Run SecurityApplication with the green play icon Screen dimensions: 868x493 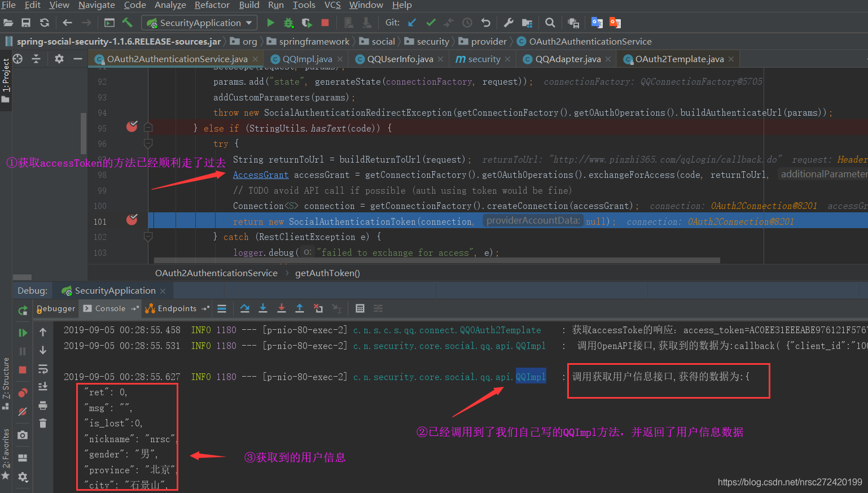(x=270, y=23)
